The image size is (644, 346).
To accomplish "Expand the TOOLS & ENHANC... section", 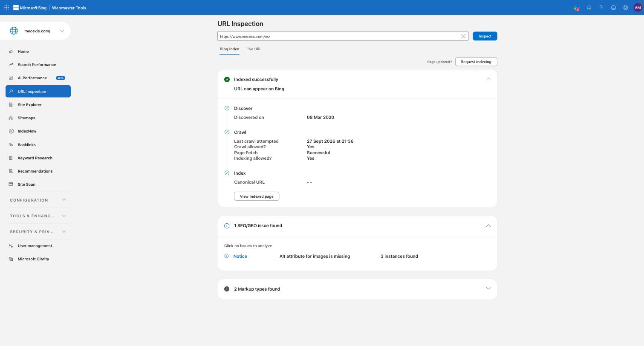I will coord(38,216).
